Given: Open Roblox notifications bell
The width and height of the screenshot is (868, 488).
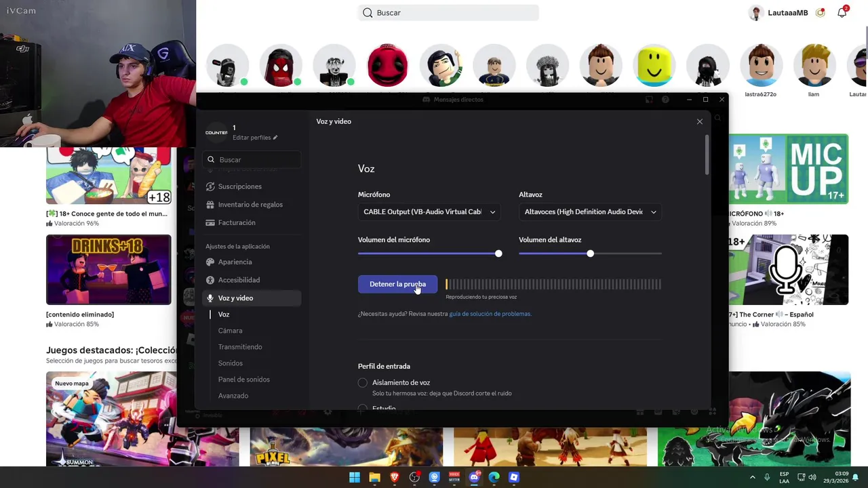Looking at the screenshot, I should tap(842, 12).
